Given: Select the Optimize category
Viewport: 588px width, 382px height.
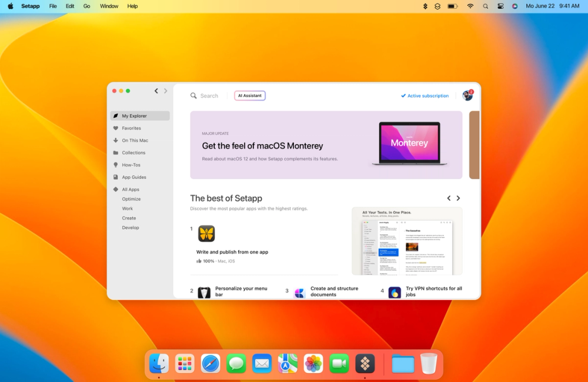Looking at the screenshot, I should tap(131, 200).
